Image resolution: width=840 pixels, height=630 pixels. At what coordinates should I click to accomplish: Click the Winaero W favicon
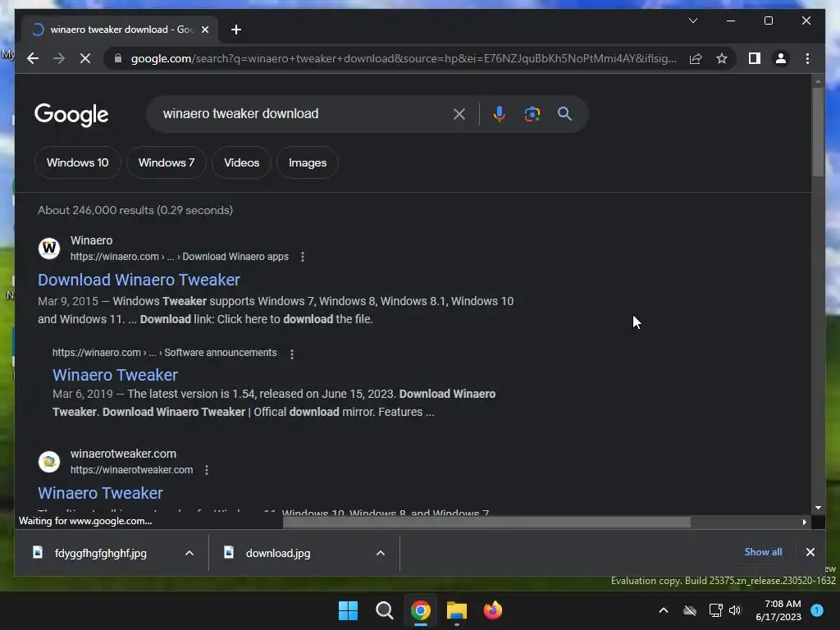49,248
